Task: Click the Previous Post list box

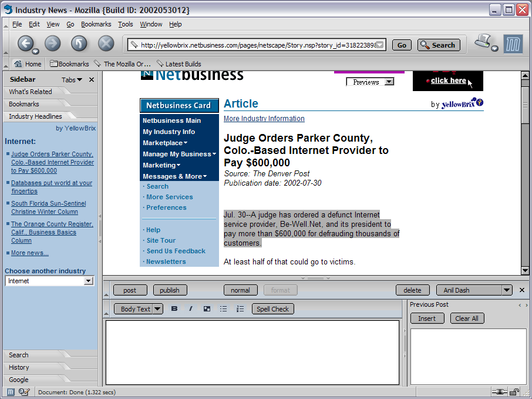Action: [x=468, y=357]
